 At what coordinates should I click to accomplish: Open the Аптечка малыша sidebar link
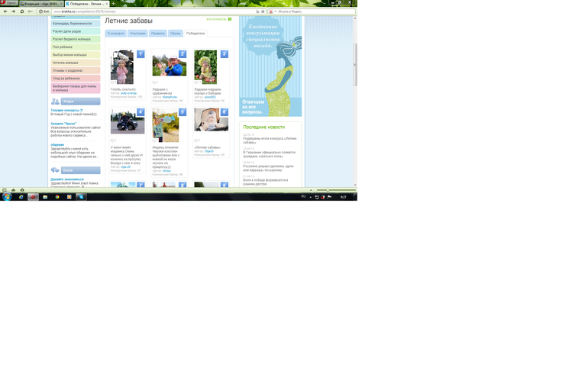click(76, 63)
